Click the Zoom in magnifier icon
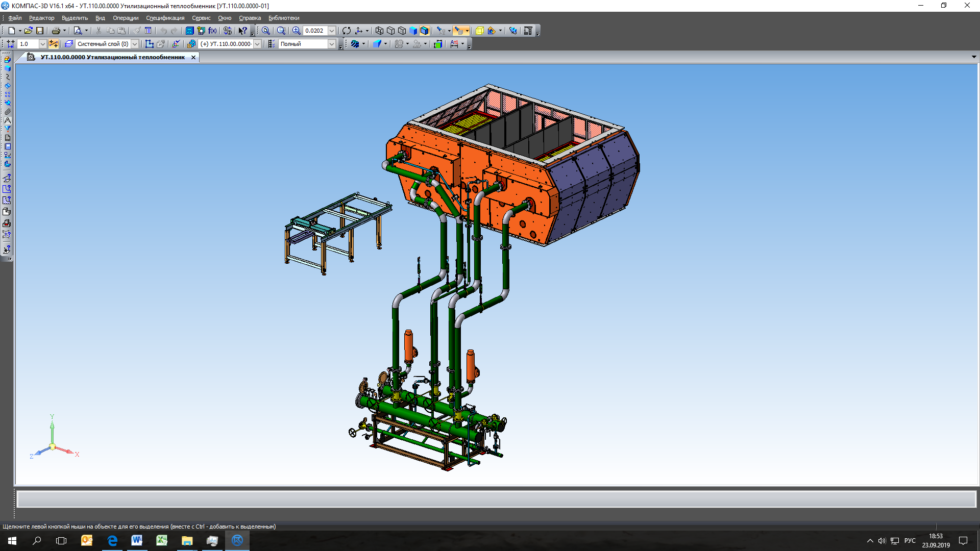This screenshot has height=551, width=980. [x=296, y=31]
